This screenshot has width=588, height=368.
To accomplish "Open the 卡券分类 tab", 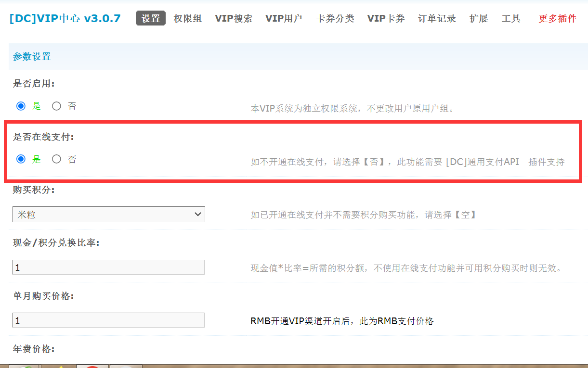I will pos(335,19).
